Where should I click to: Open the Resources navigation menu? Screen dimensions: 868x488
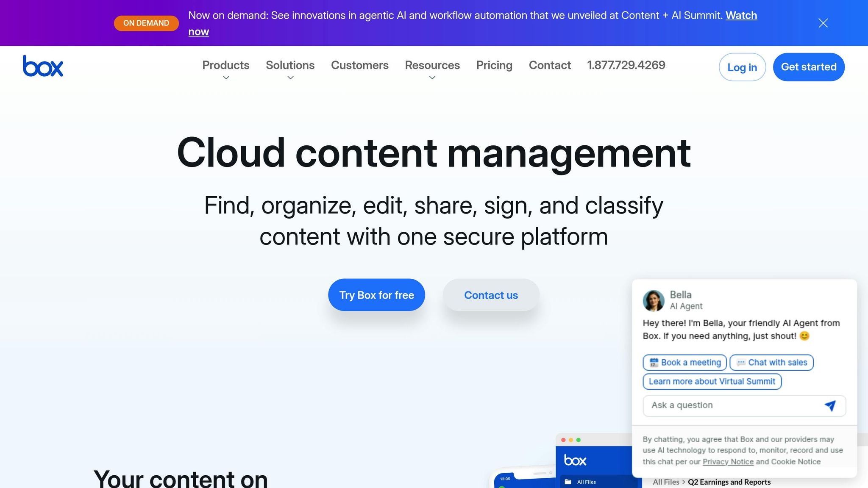coord(432,65)
